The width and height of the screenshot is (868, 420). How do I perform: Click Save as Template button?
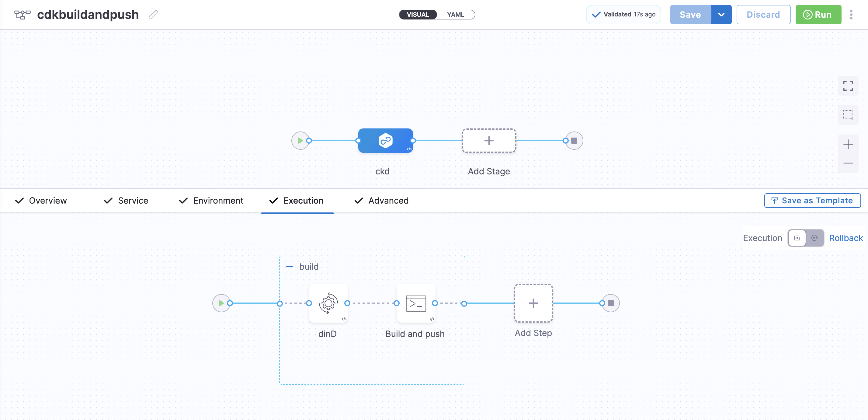click(x=812, y=201)
